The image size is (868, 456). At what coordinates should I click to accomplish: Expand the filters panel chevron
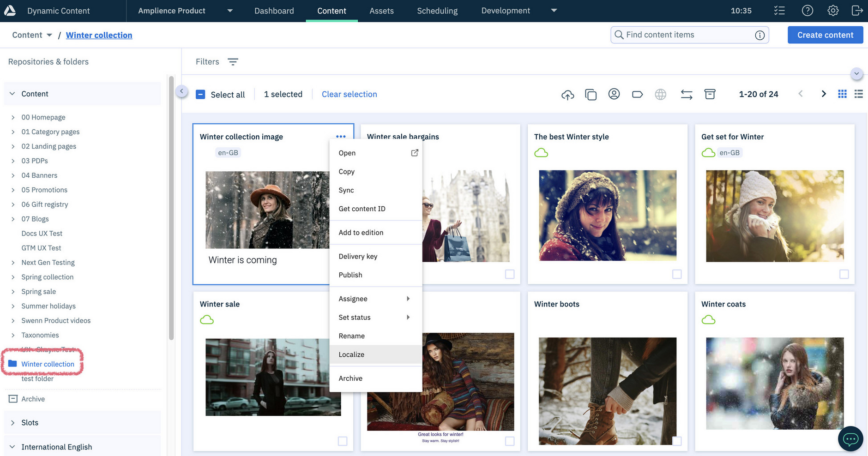point(856,74)
